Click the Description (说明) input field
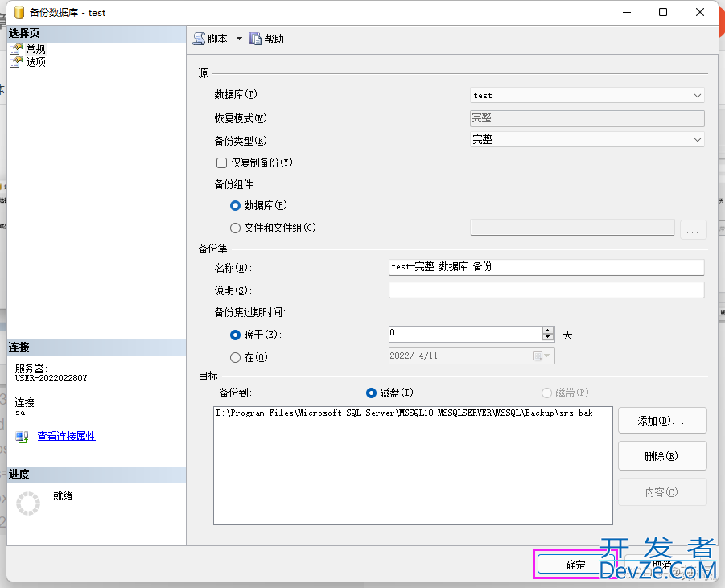Image resolution: width=725 pixels, height=588 pixels. [x=546, y=290]
